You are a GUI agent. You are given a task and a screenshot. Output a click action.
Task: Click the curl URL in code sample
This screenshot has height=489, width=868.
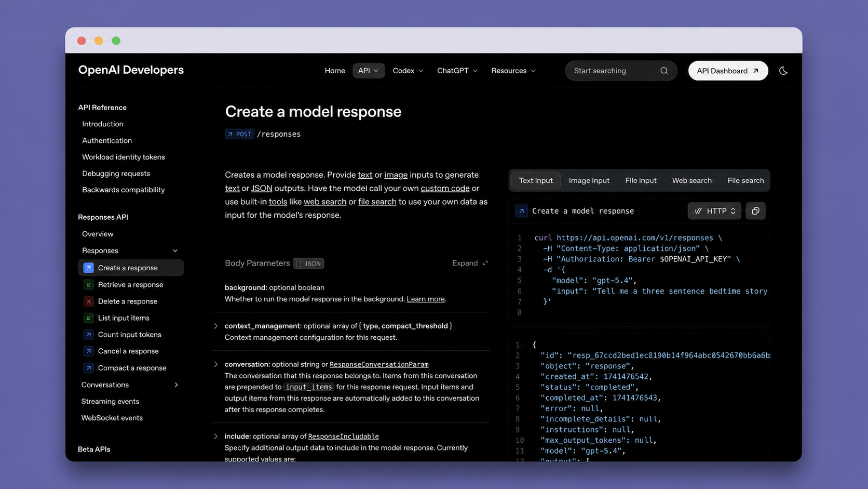635,237
